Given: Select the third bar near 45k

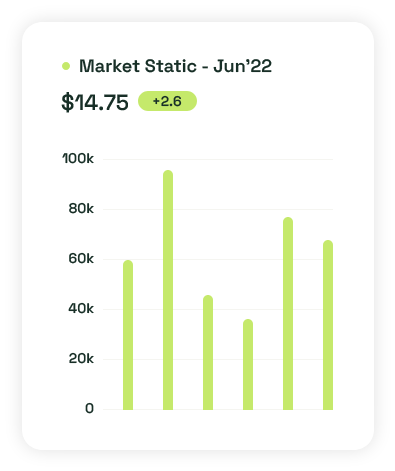Looking at the screenshot, I should tap(208, 352).
